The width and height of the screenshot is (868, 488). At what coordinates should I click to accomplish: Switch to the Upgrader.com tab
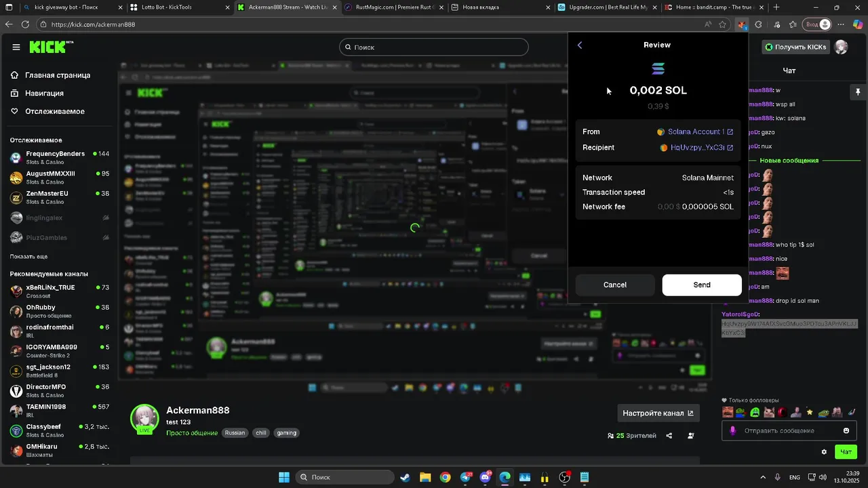(608, 7)
